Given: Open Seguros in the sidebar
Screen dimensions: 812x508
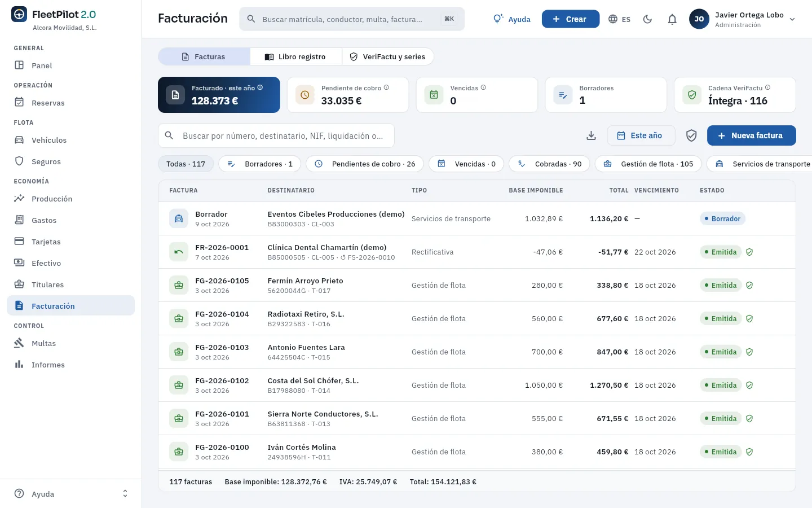Looking at the screenshot, I should pyautogui.click(x=71, y=161).
